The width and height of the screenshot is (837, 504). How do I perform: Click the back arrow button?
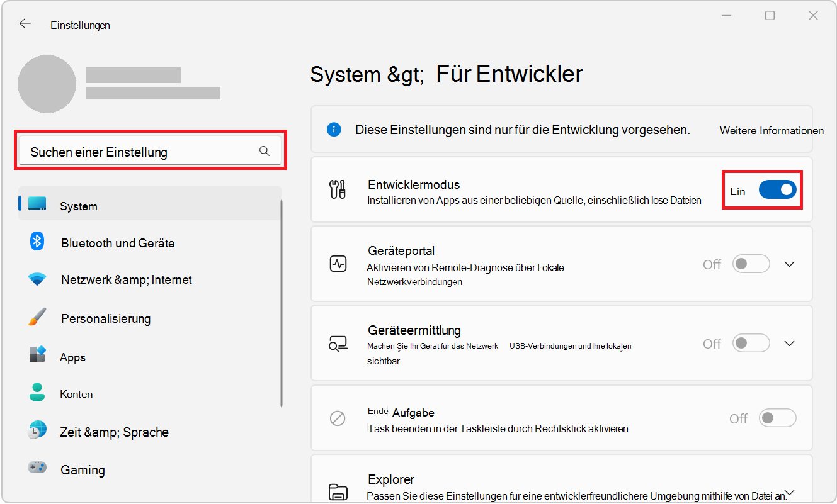25,23
